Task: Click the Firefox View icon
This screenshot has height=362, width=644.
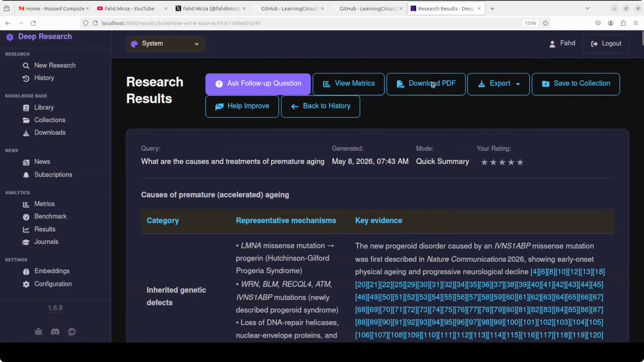Action: pos(7,9)
